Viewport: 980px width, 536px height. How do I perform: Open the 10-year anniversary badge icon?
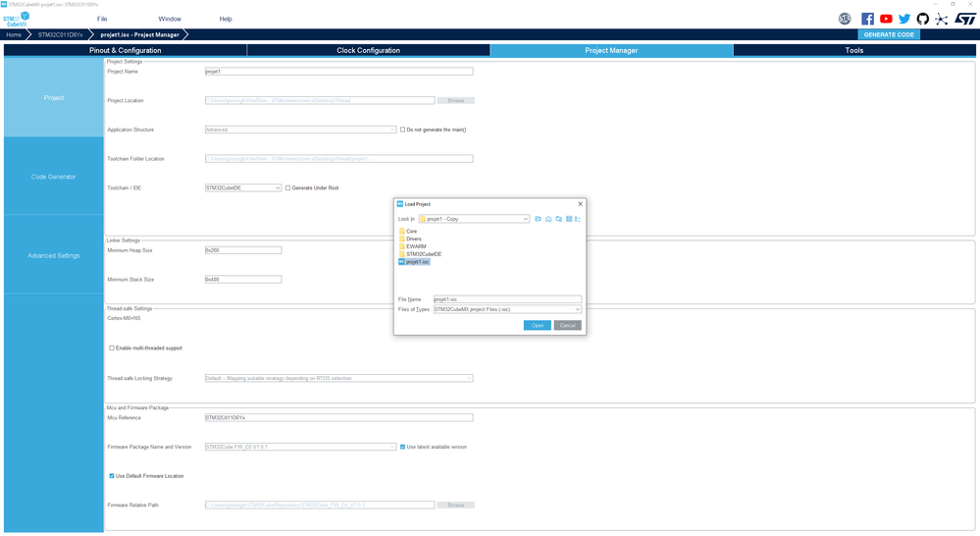click(845, 19)
